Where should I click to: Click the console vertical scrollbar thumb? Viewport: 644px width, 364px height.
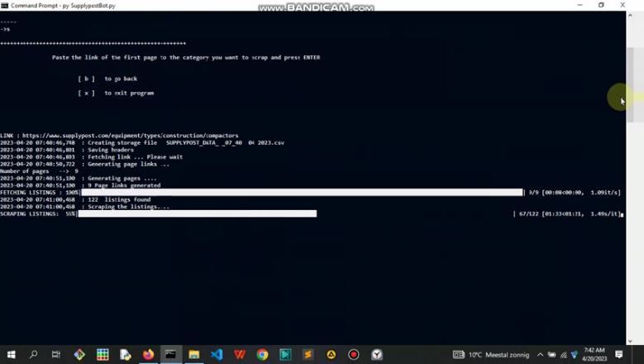(x=630, y=85)
